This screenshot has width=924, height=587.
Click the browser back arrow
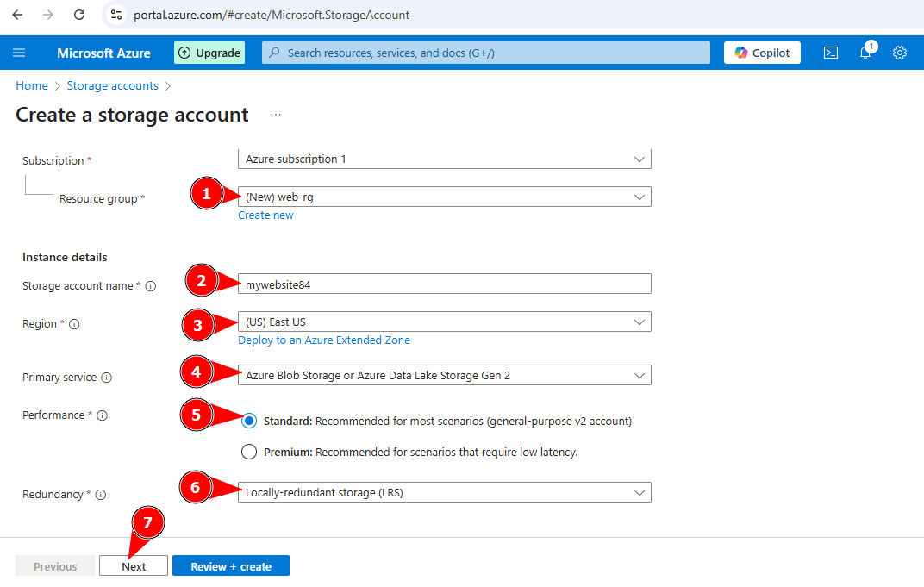(18, 15)
